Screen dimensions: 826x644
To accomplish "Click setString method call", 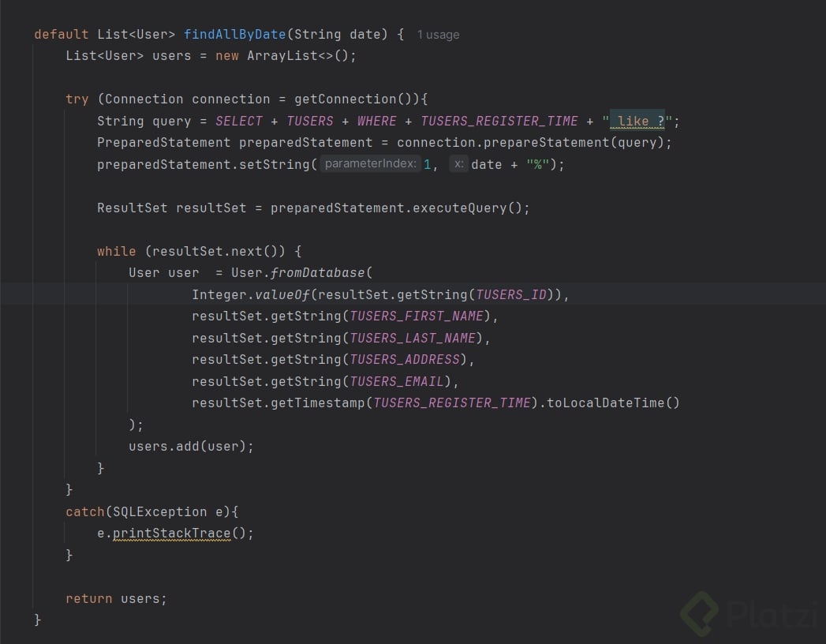I will 274,164.
